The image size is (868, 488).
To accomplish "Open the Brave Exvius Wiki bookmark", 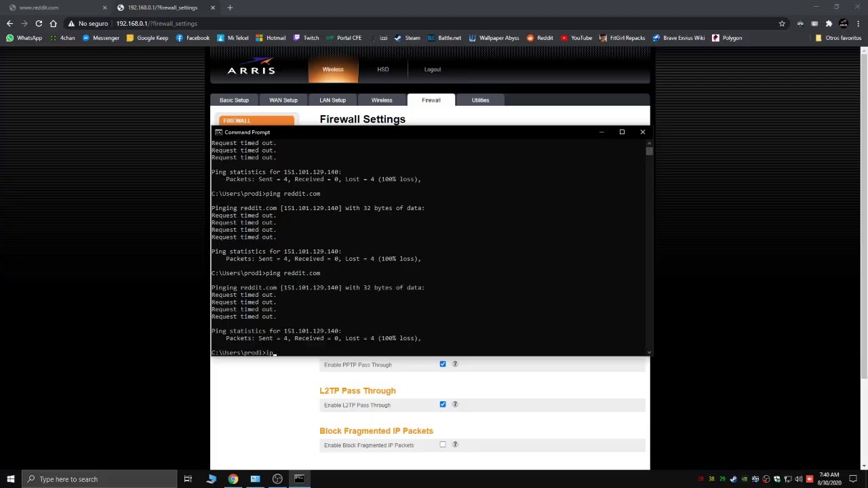I will tap(678, 38).
